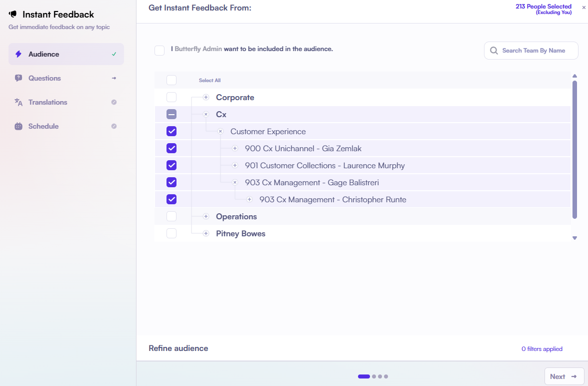Click the team list vertical scrollbar
588x386 pixels.
click(574, 149)
